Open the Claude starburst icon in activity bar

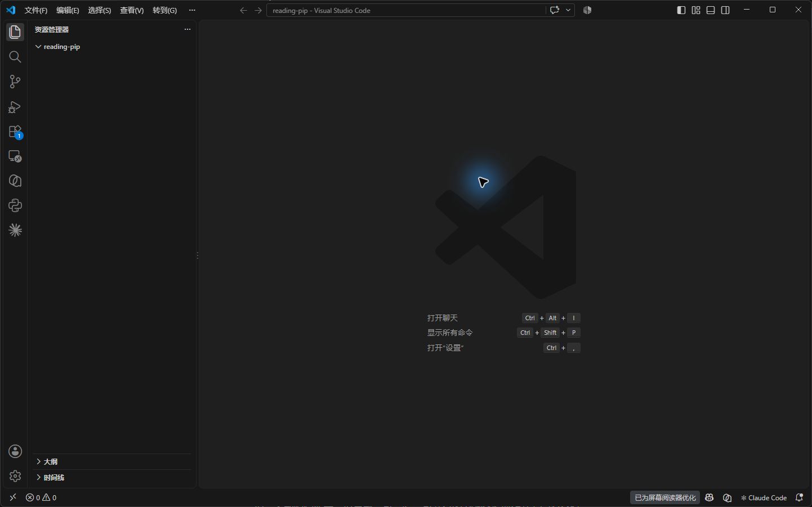pos(15,230)
